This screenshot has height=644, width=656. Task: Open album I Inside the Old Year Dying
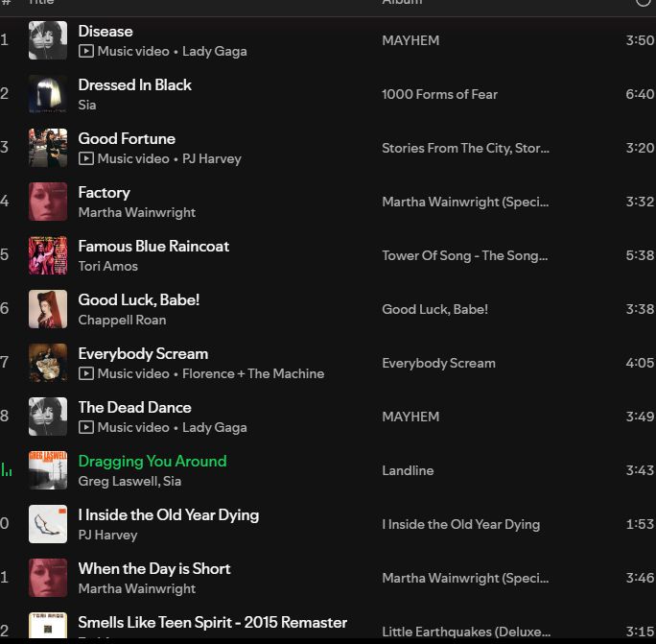(461, 524)
